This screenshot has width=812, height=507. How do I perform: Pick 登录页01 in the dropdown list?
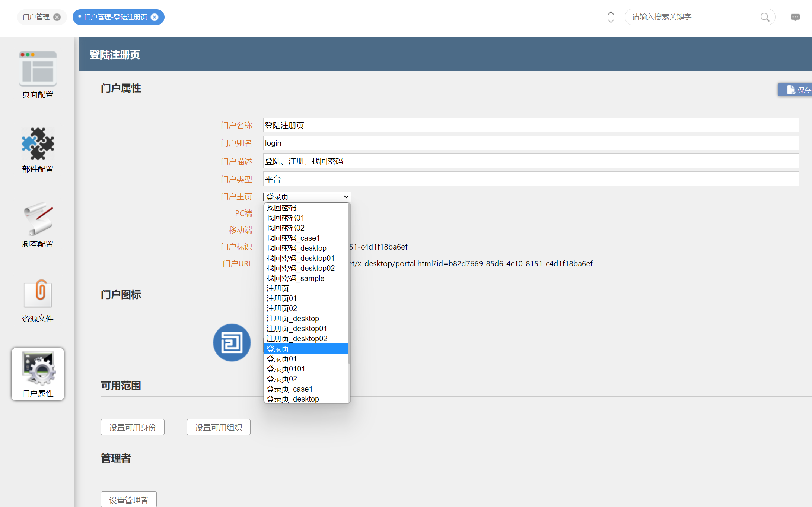(x=281, y=359)
